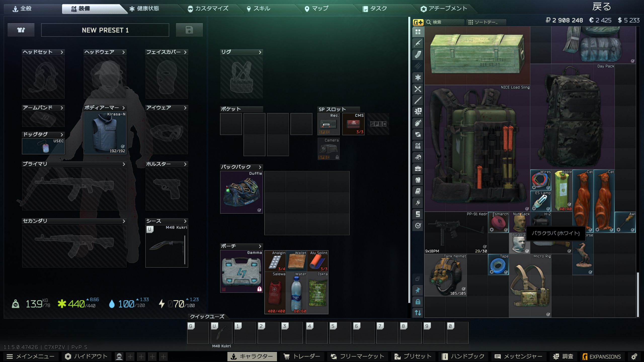Viewport: 644px width, 362px height.
Task: Select the PP-91 Kedr weapon in stash
Action: pos(456,233)
